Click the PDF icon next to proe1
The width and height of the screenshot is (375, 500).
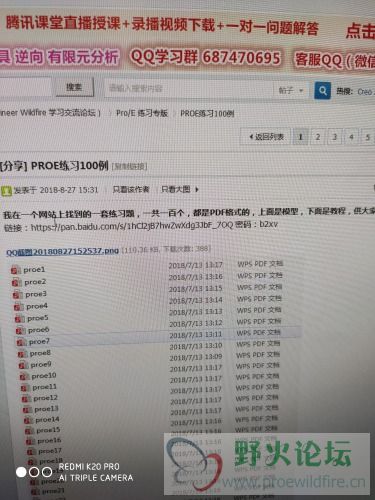(x=15, y=270)
